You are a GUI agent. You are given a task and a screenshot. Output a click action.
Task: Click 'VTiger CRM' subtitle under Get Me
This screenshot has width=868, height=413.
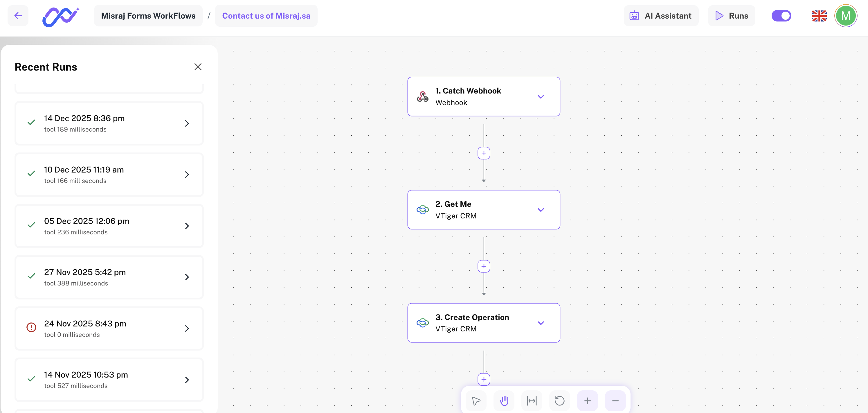pos(456,216)
